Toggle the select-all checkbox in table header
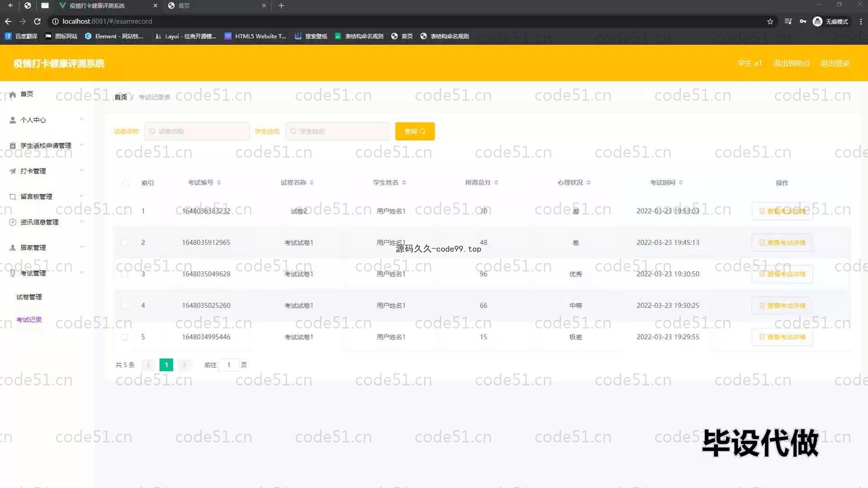The image size is (868, 488). (125, 183)
